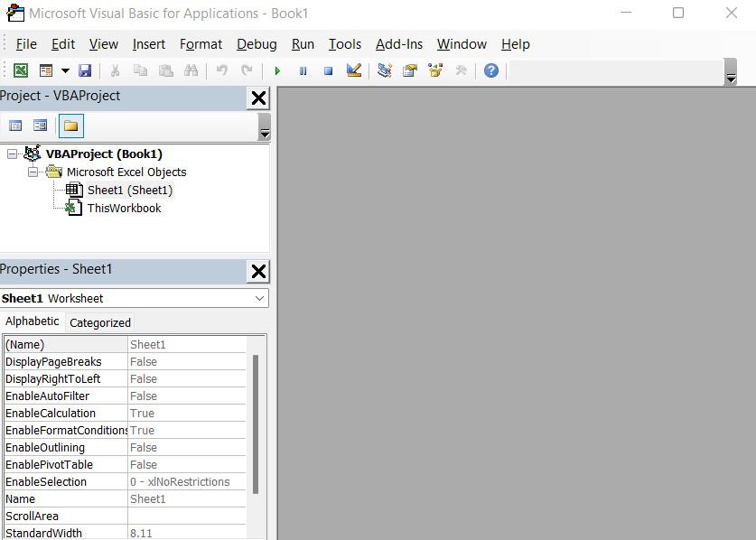Click the View Object icon in Project pane
Viewport: 756px width, 540px height.
point(40,126)
